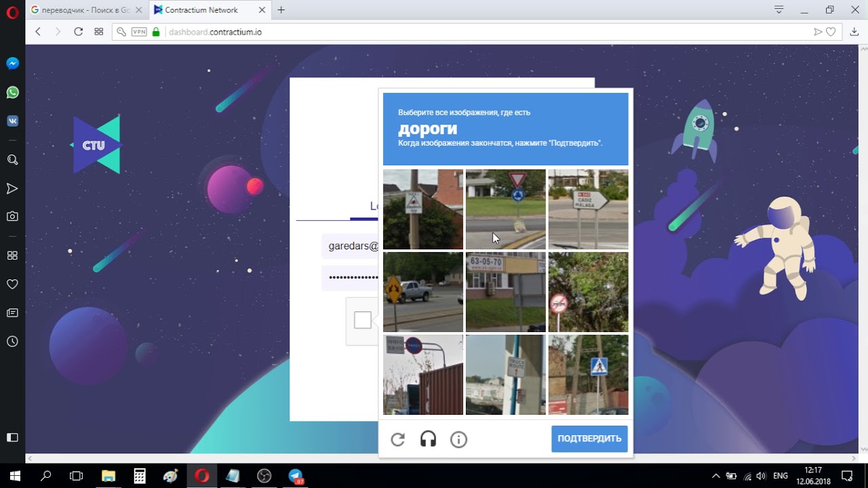Click the ПОДТВЕРДИТЬ confirm button
This screenshot has height=488, width=868.
tap(589, 439)
